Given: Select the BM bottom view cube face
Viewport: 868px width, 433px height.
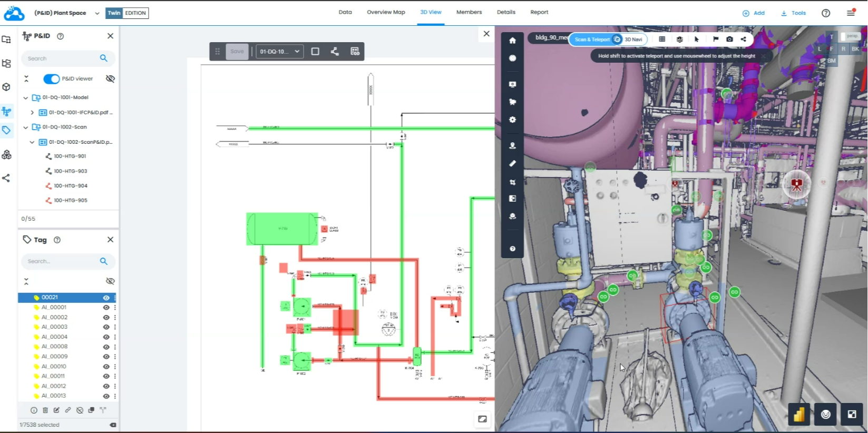Looking at the screenshot, I should coord(832,61).
